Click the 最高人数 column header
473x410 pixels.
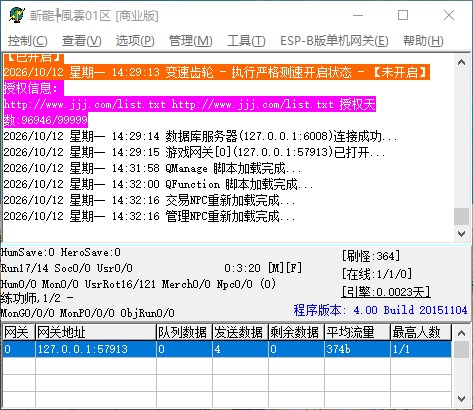pos(421,332)
